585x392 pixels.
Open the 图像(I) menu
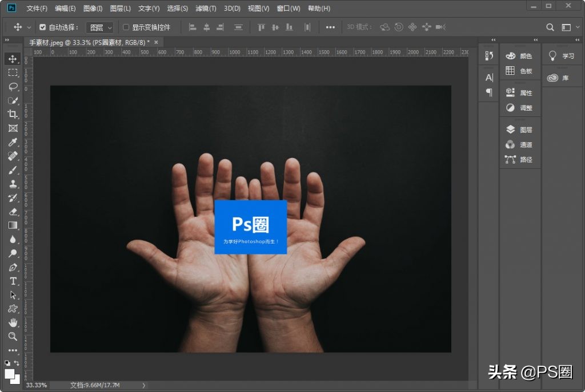click(x=93, y=8)
